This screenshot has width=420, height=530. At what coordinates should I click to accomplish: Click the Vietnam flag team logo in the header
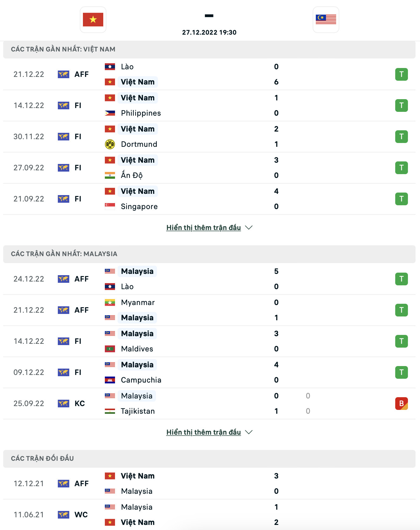click(93, 20)
